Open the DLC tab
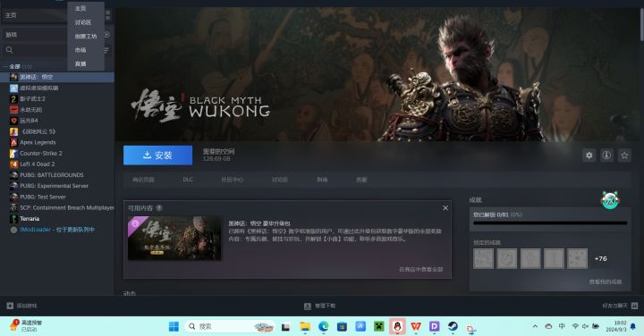 click(x=188, y=180)
